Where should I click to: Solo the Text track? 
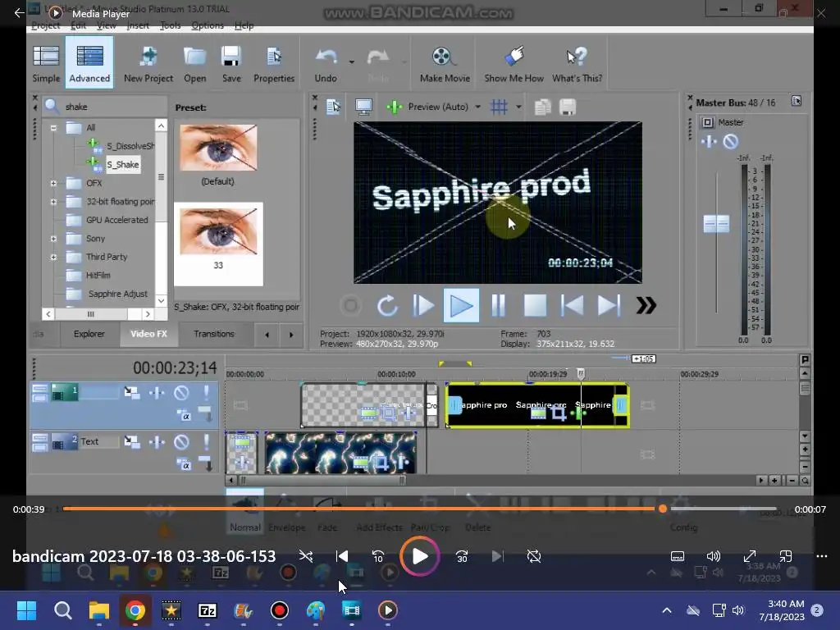(206, 442)
